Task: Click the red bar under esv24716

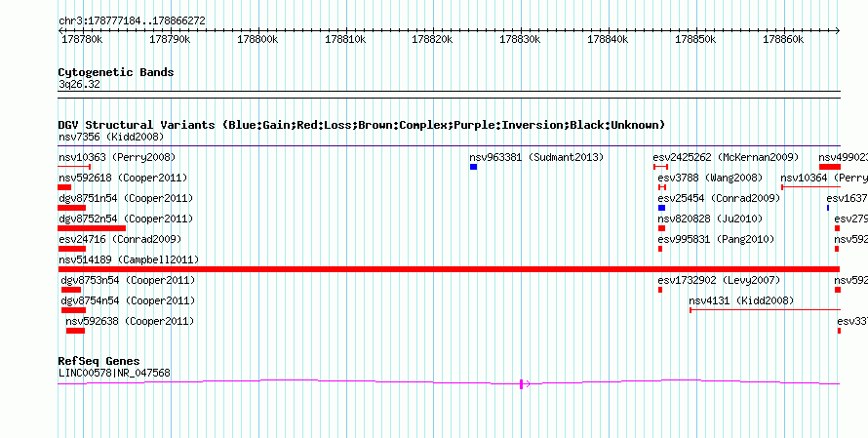Action: (71, 249)
